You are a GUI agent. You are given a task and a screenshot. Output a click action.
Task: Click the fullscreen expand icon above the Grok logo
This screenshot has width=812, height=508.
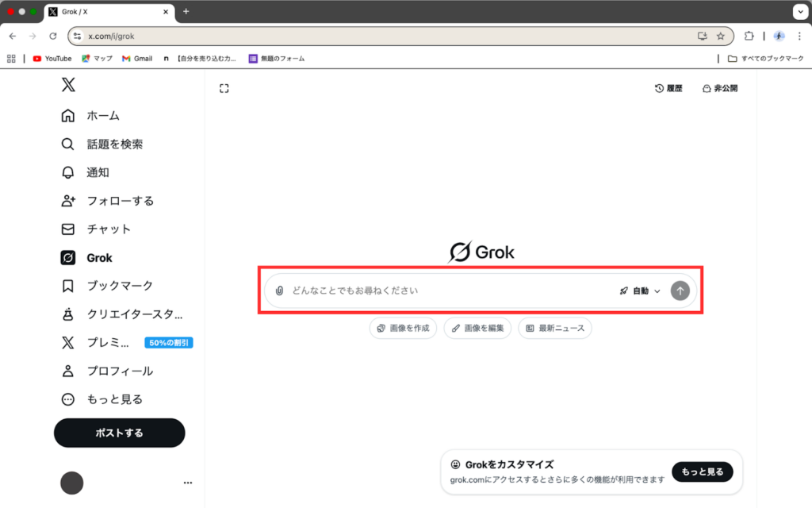click(x=224, y=88)
